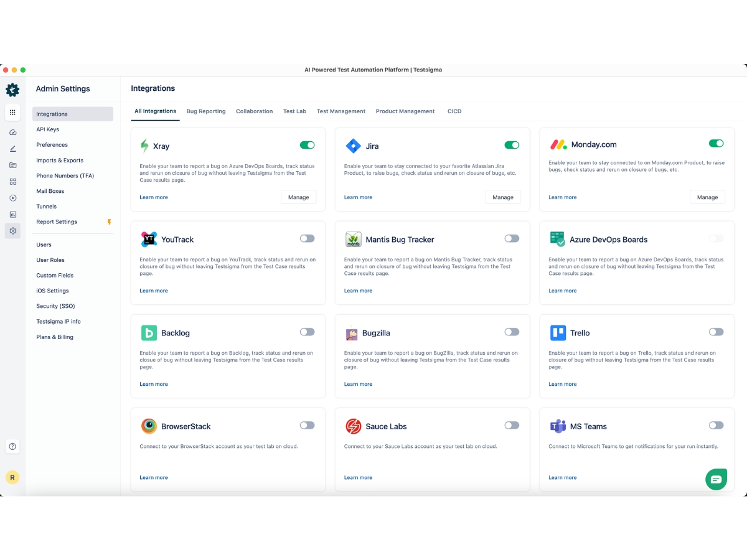Open the dashboard gauge icon in sidebar
Screen dimensions: 747x560
point(12,133)
